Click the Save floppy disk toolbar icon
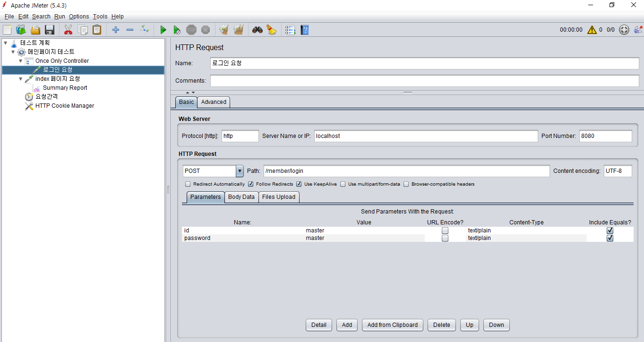The width and height of the screenshot is (644, 342). click(50, 30)
